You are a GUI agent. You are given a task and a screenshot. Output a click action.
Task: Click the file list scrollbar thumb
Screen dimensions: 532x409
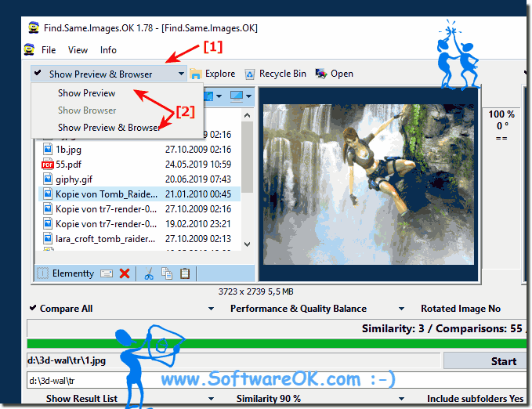[x=248, y=157]
